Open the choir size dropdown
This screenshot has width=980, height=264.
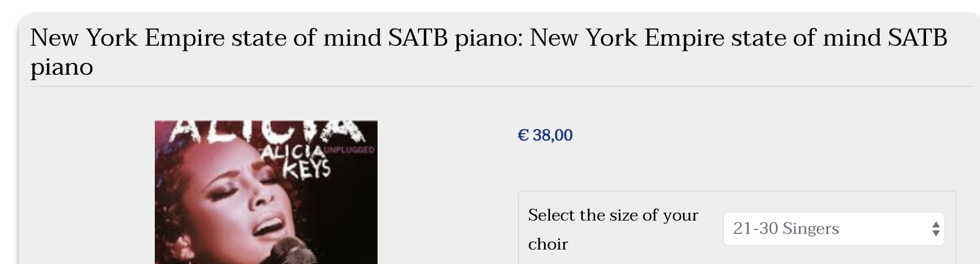click(x=833, y=228)
